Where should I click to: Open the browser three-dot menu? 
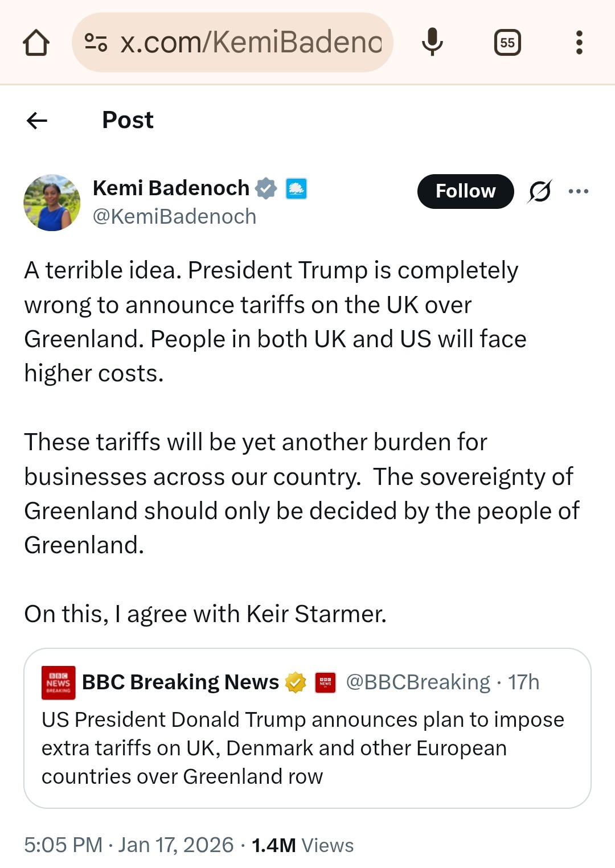[x=579, y=43]
